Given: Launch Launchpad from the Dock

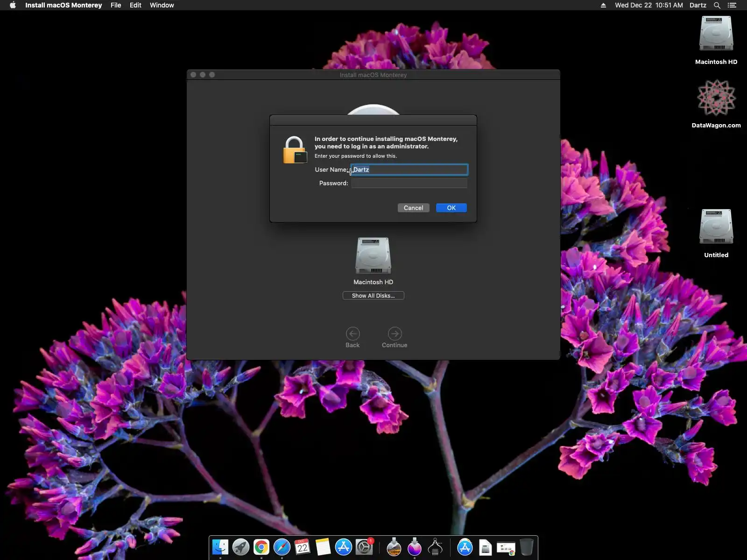Looking at the screenshot, I should (241, 547).
